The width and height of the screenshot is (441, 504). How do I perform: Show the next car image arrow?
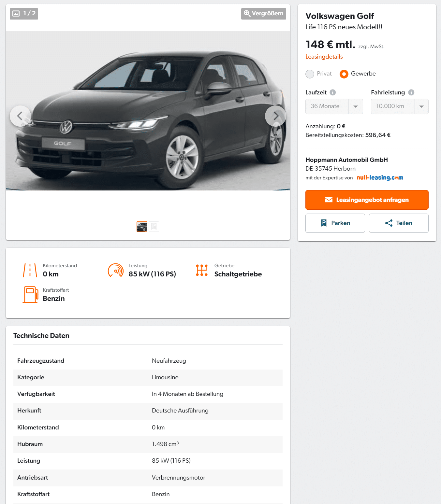click(275, 116)
